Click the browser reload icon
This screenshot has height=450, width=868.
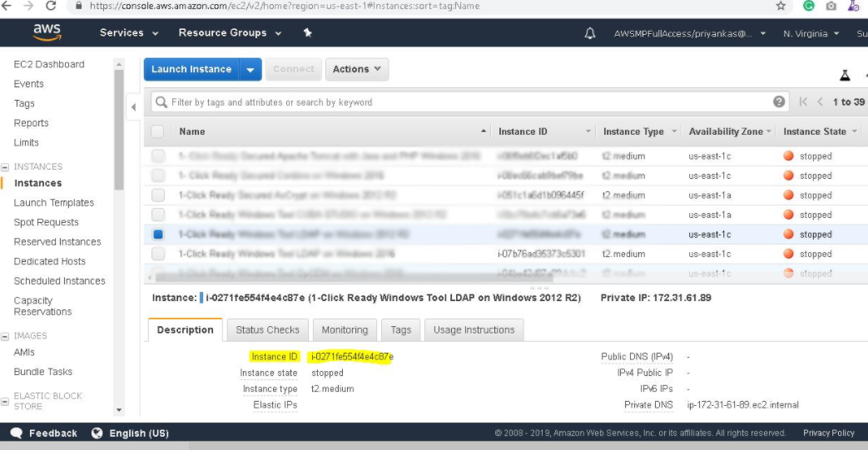(x=52, y=6)
